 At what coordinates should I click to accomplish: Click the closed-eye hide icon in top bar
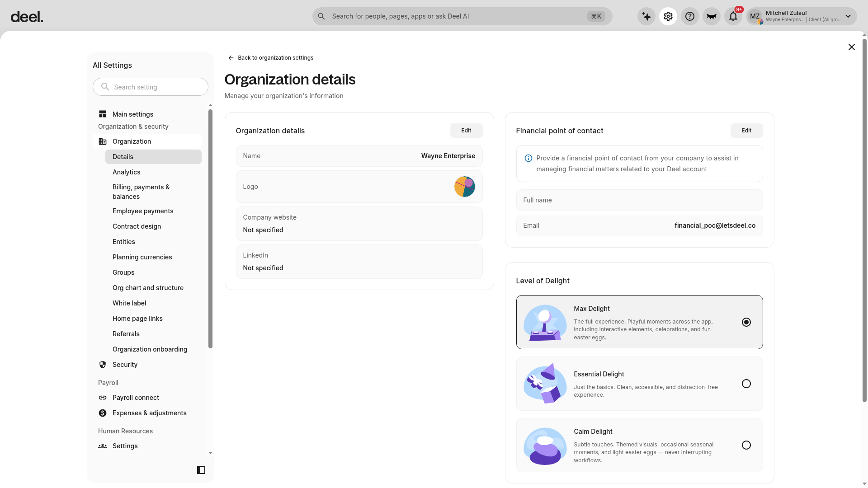point(712,16)
